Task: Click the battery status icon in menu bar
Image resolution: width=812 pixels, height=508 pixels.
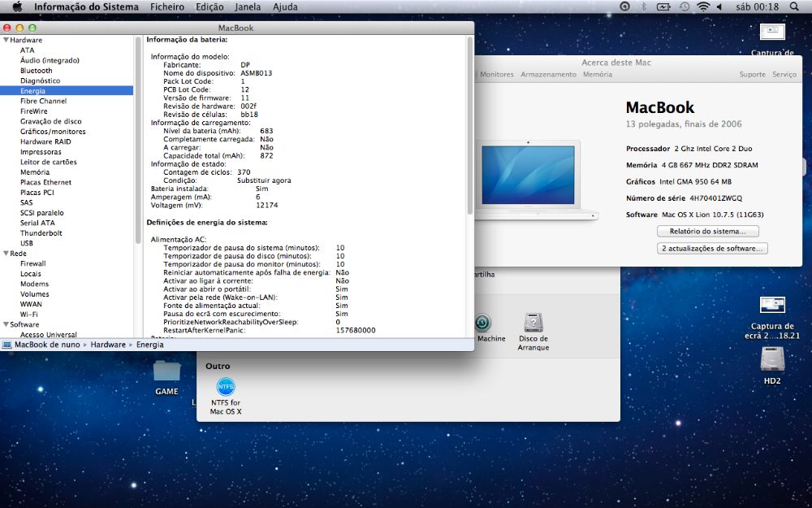Action: pos(663,7)
